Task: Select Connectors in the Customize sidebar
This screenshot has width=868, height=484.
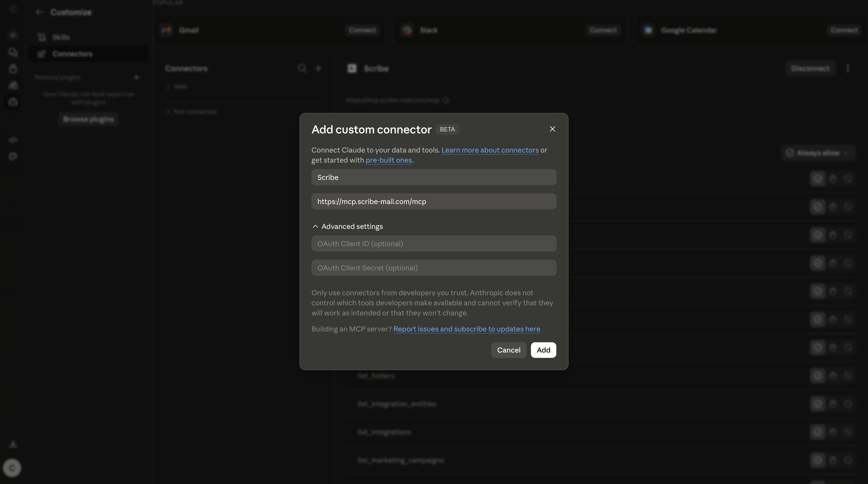Action: pos(88,54)
